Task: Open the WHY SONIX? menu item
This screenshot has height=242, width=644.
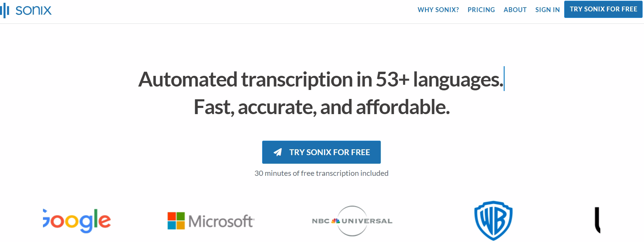Action: pos(438,10)
